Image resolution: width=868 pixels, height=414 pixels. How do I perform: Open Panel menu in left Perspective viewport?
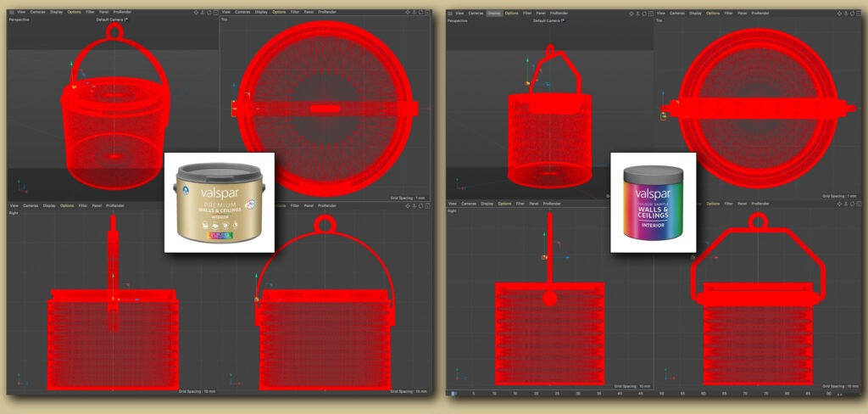tap(103, 12)
